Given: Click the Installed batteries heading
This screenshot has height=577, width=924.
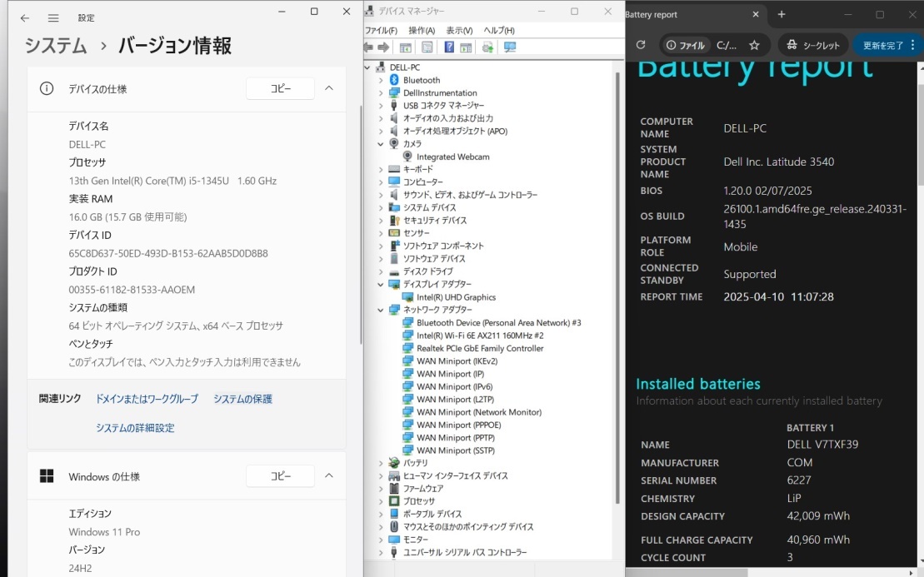Looking at the screenshot, I should (697, 384).
